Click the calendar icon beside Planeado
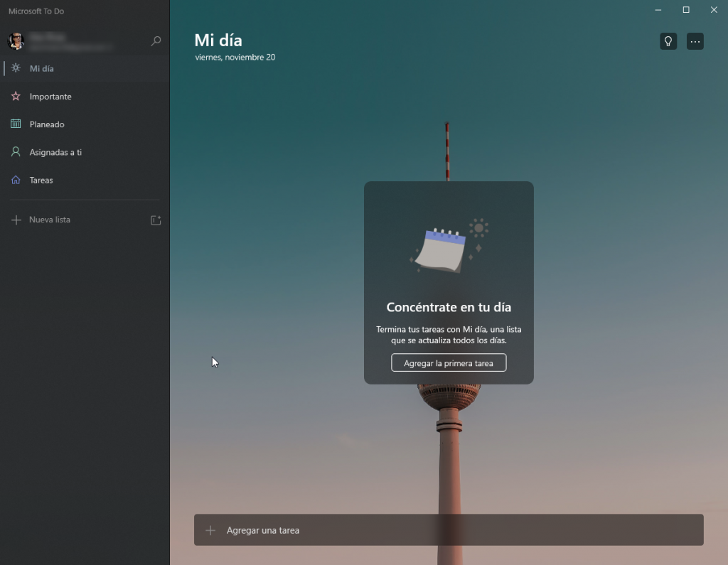The image size is (728, 565). [x=16, y=124]
